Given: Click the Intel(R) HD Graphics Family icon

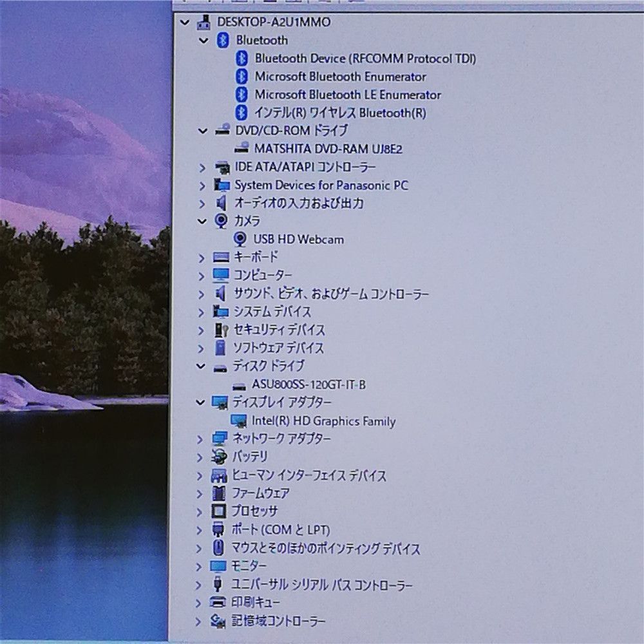Looking at the screenshot, I should point(239,421).
